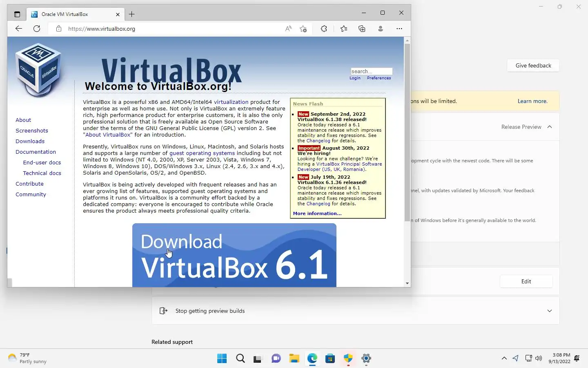Click scrollbar up arrow in browser
The image size is (588, 368).
coord(407,40)
